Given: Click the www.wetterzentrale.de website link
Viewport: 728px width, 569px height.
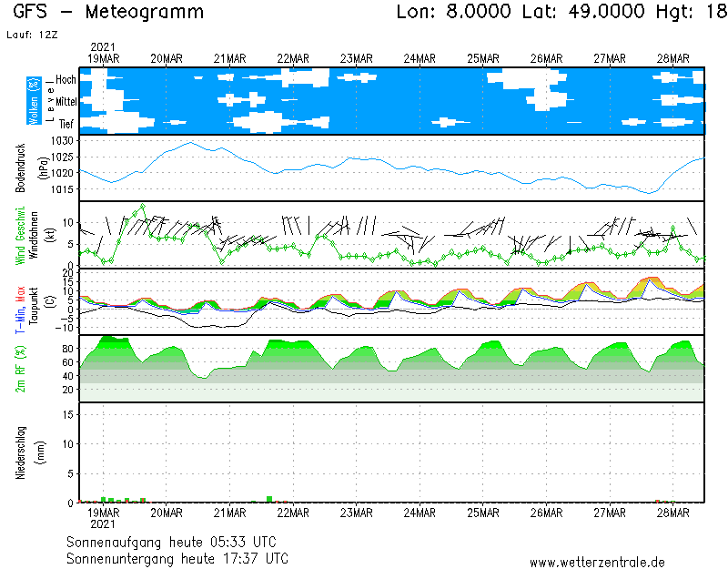Looking at the screenshot, I should click(x=597, y=562).
